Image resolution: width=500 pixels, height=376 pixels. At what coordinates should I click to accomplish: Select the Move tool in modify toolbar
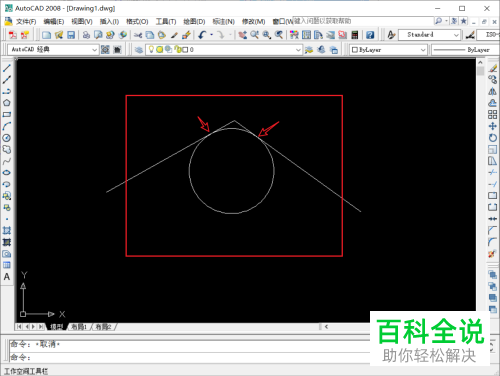[493, 126]
